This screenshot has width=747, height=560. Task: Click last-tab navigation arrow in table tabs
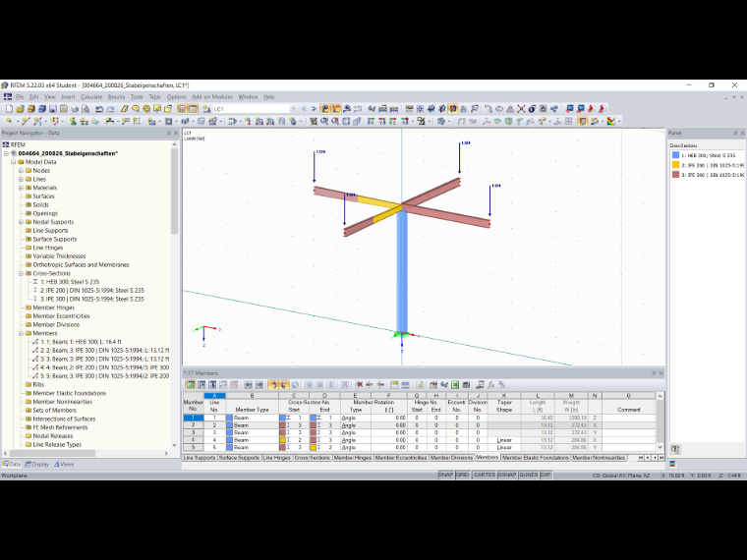(x=661, y=458)
